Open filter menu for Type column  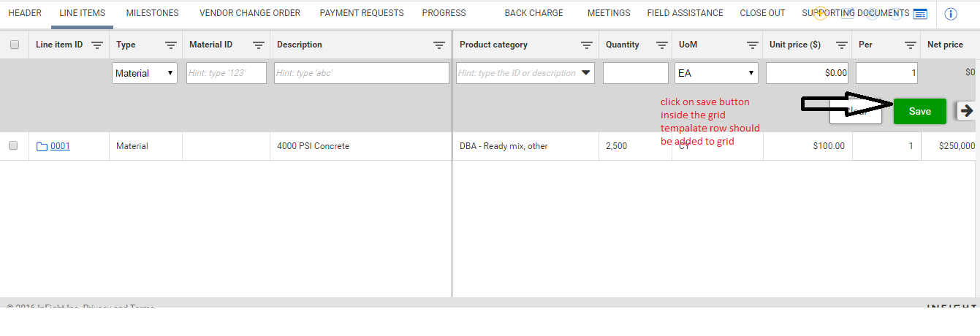(x=170, y=45)
